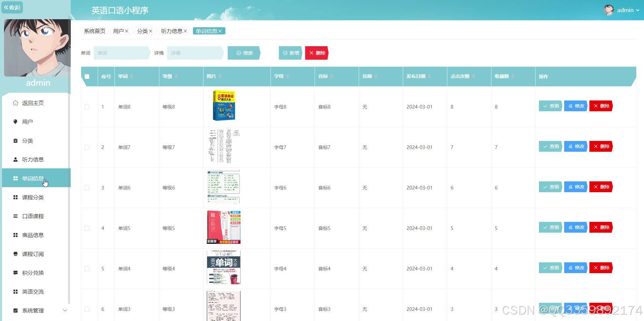Screen dimensions: 644x321
Task: Focus the 详情 search input
Action: (195, 53)
